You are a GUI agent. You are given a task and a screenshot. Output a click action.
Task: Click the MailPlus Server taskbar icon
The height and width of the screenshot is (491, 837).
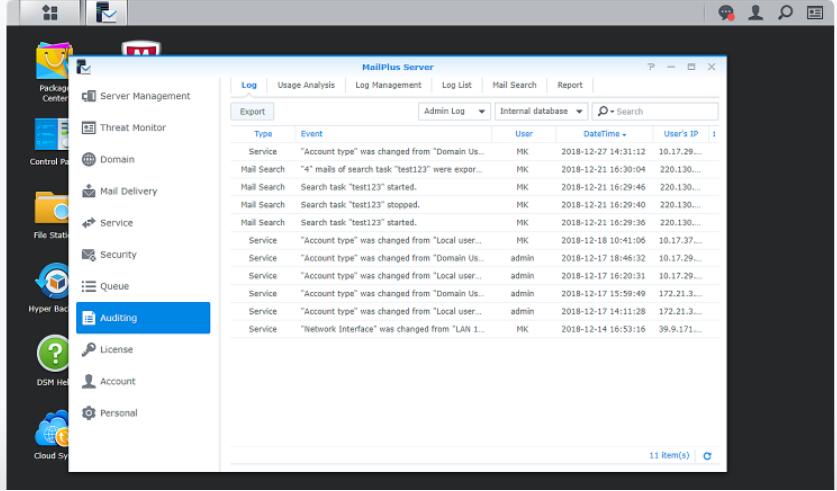(106, 12)
